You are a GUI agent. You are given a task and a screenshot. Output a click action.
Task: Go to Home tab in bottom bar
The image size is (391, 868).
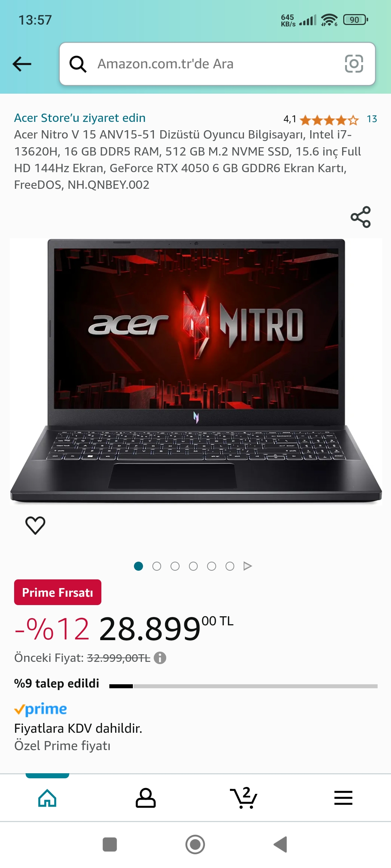[x=47, y=798]
